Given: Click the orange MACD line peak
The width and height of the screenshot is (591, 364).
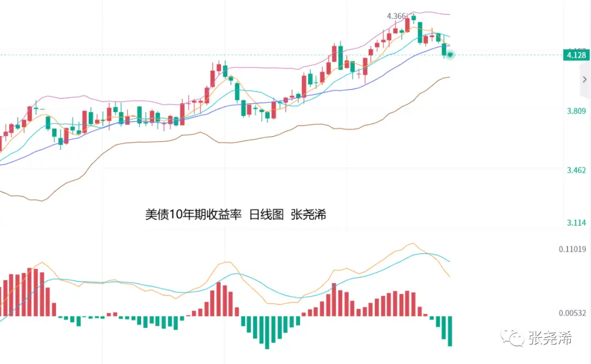Looking at the screenshot, I should 412,244.
